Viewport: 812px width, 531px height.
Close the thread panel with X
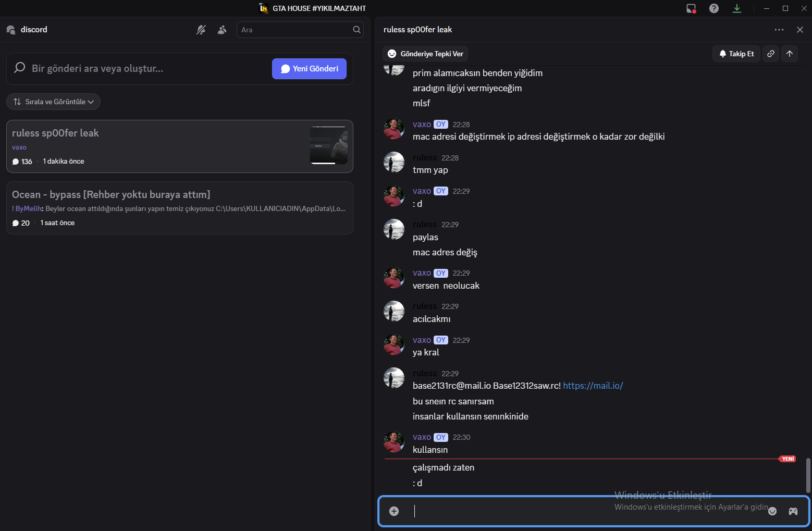[x=800, y=30]
